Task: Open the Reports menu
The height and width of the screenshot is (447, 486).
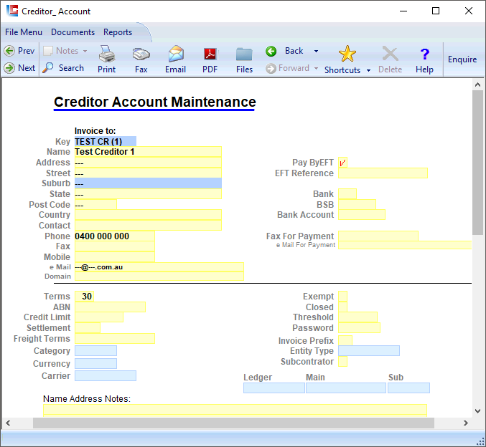Action: 117,32
